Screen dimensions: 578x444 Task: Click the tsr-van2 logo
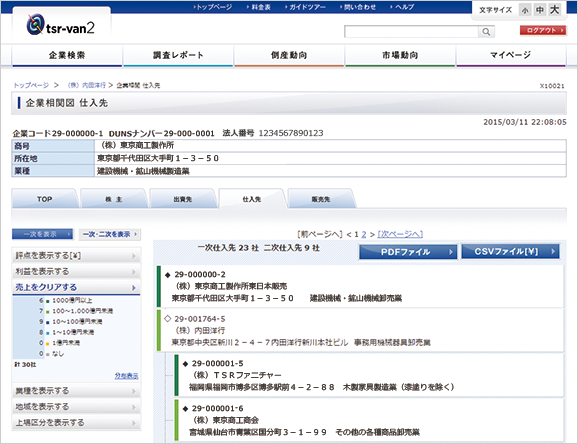tap(61, 25)
